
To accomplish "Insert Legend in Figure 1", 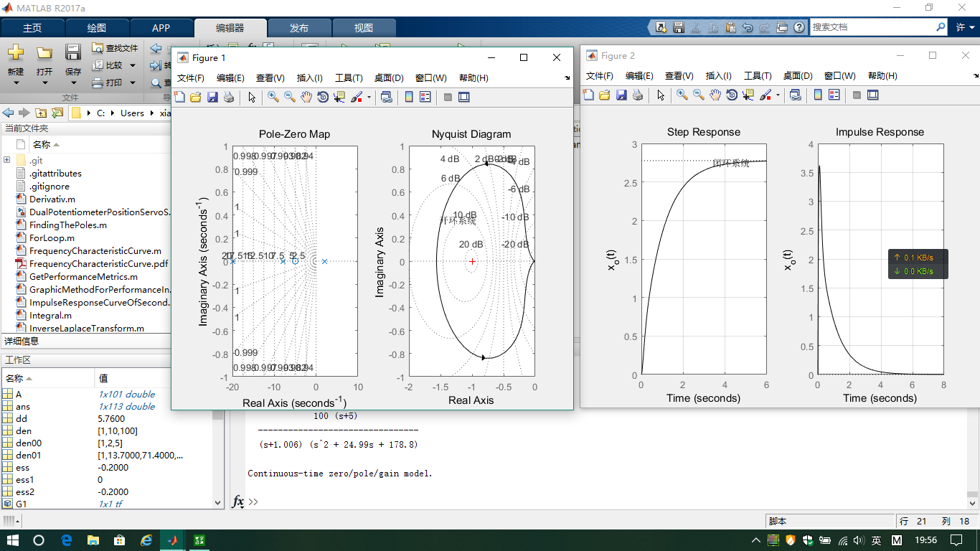I will (x=425, y=97).
